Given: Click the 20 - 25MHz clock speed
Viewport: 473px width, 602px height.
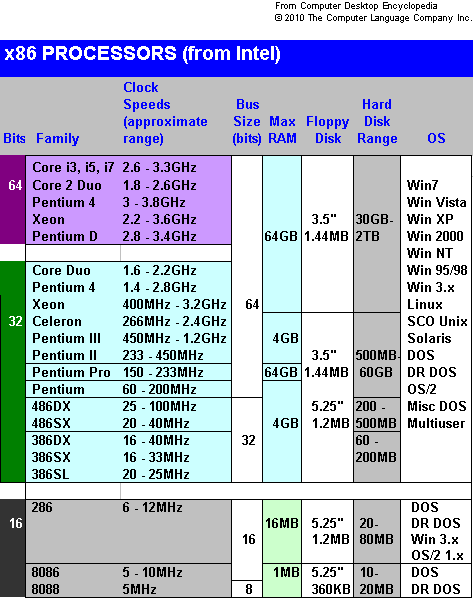Looking at the screenshot, I should click(x=156, y=474).
